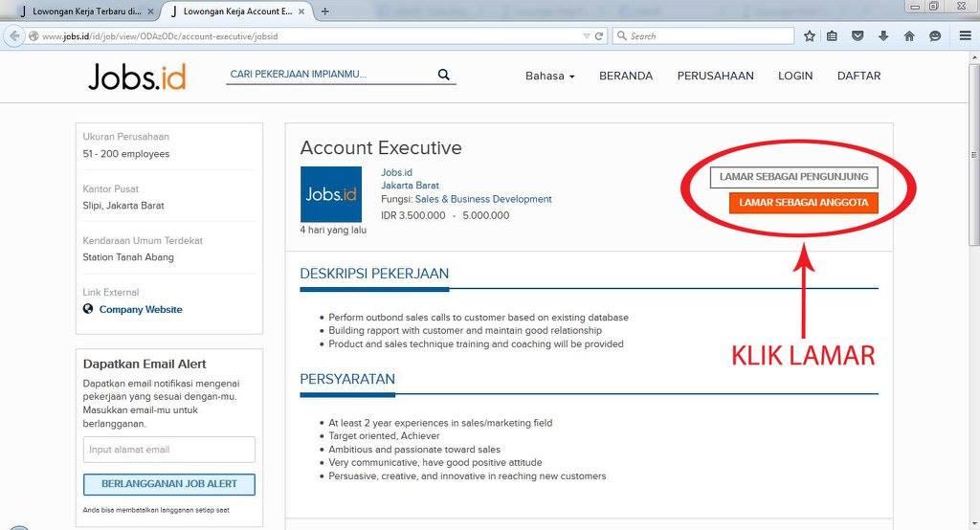This screenshot has width=980, height=530.
Task: Click 'Slipi, Jakarta Barat' text
Action: pos(123,206)
